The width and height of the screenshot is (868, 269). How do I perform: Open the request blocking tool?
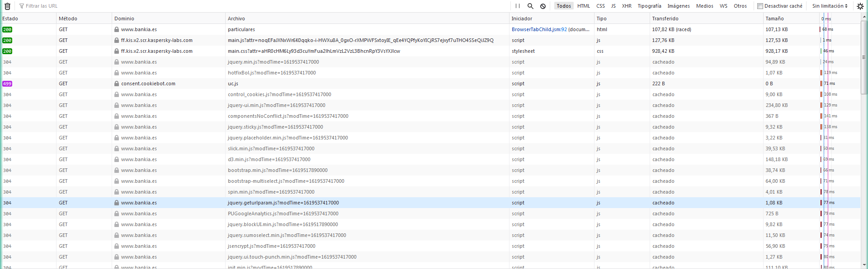point(543,6)
